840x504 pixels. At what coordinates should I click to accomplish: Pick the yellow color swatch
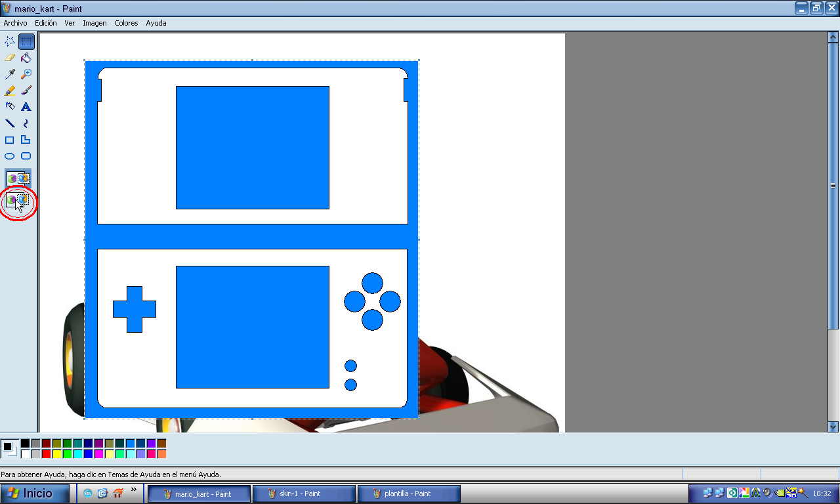click(x=56, y=454)
